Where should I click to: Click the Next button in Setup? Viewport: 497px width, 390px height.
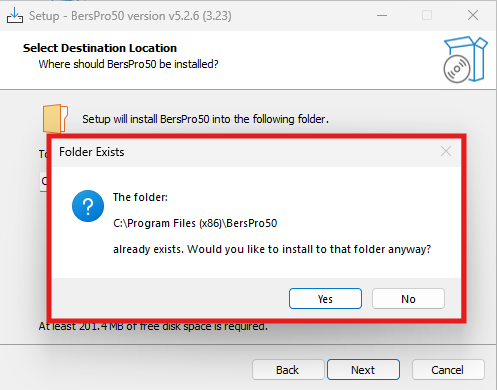coord(363,370)
